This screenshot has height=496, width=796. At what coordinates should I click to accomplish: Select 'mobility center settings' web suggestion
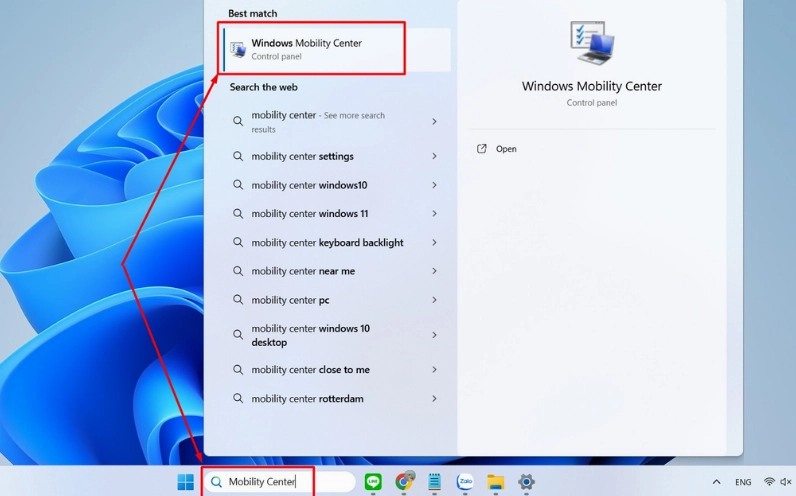pyautogui.click(x=336, y=156)
